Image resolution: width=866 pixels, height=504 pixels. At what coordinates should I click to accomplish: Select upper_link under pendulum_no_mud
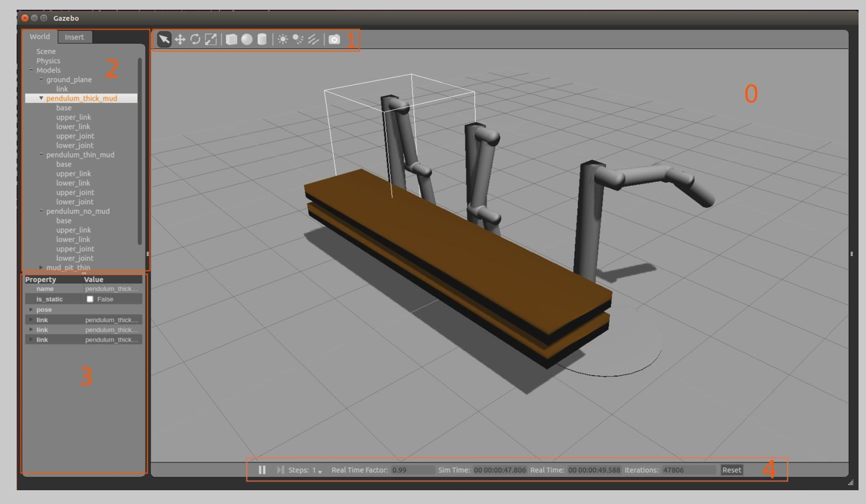74,230
